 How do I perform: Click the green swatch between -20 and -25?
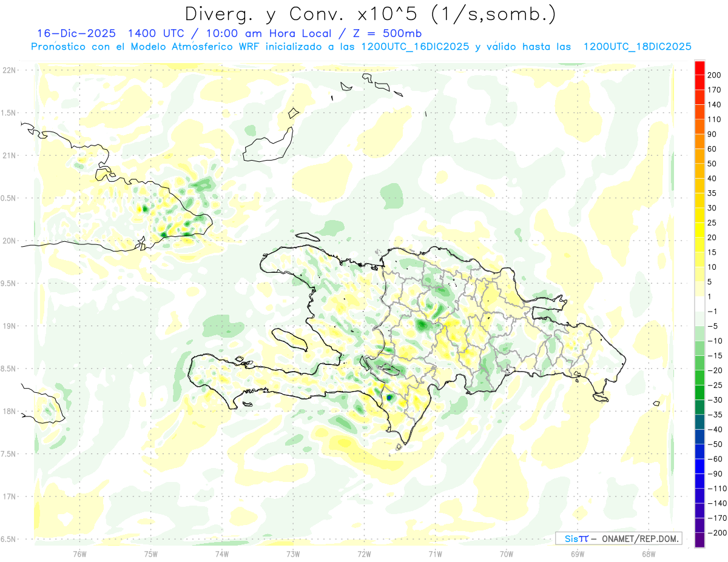699,378
